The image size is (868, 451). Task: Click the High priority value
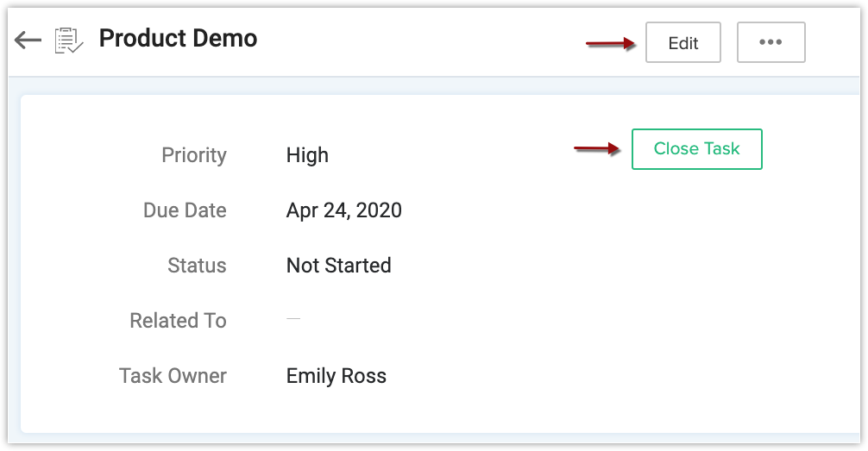(x=307, y=155)
